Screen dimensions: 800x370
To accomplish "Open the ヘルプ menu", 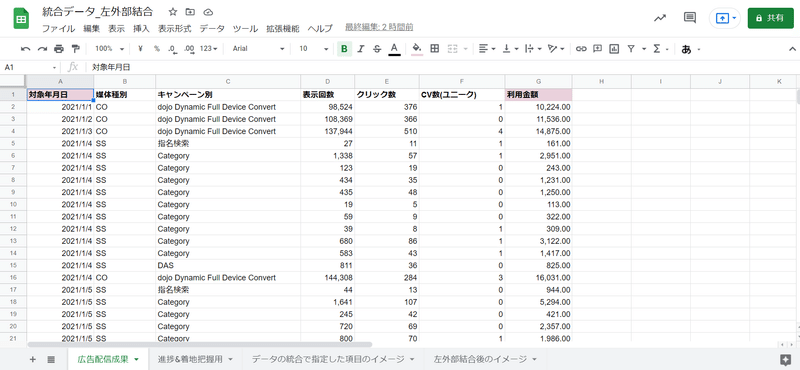I will click(x=320, y=29).
